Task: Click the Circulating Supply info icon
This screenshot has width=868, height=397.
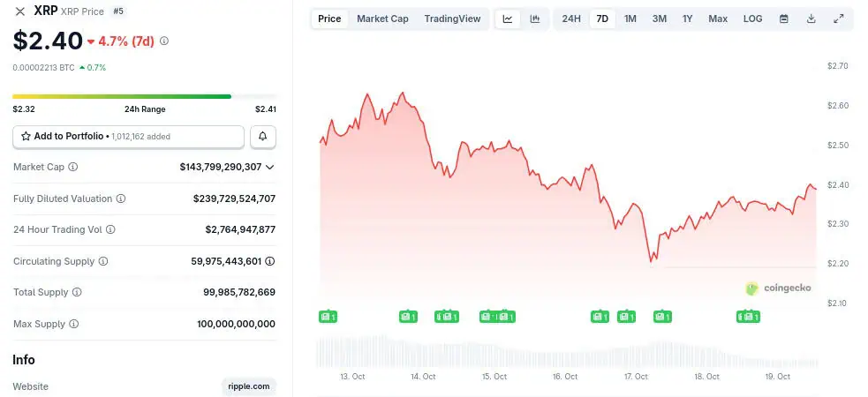Action: (103, 261)
